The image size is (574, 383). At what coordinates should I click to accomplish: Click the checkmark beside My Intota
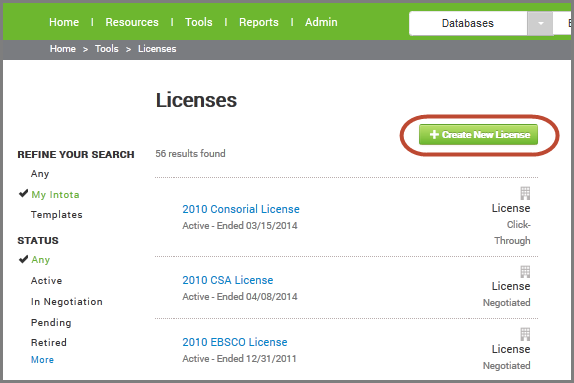coord(23,193)
